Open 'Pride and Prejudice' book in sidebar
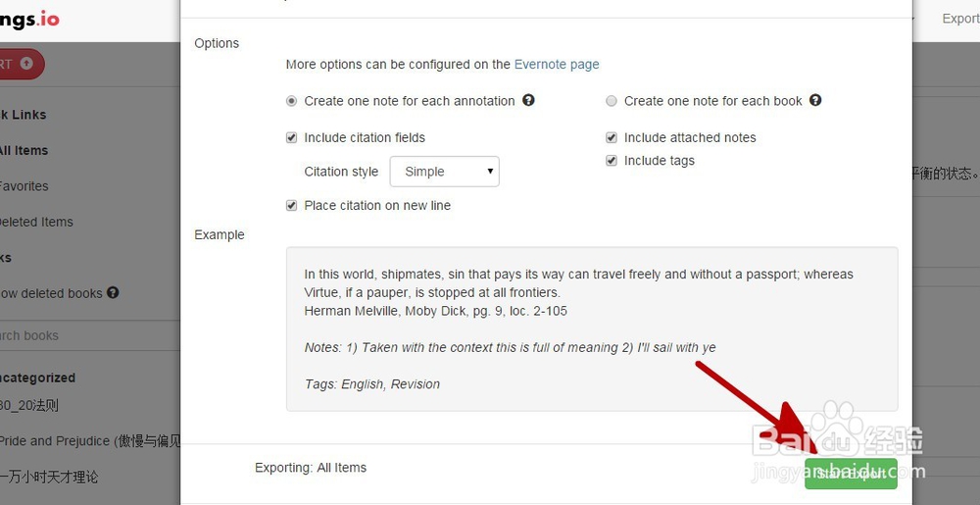The width and height of the screenshot is (980, 505). pos(88,441)
